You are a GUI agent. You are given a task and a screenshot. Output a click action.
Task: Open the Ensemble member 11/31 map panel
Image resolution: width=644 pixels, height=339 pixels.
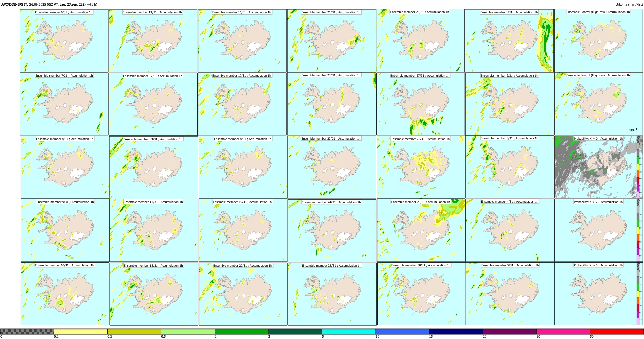(153, 41)
